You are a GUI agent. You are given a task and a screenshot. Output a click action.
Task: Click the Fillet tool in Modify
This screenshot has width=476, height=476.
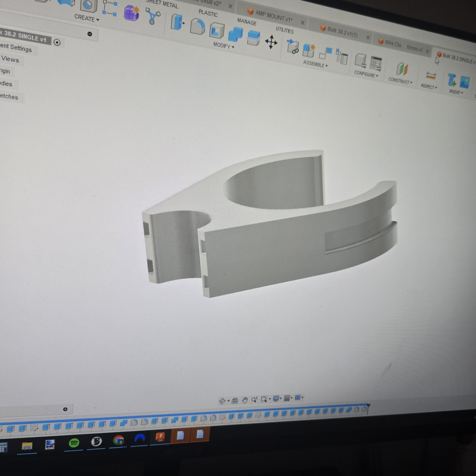(198, 27)
